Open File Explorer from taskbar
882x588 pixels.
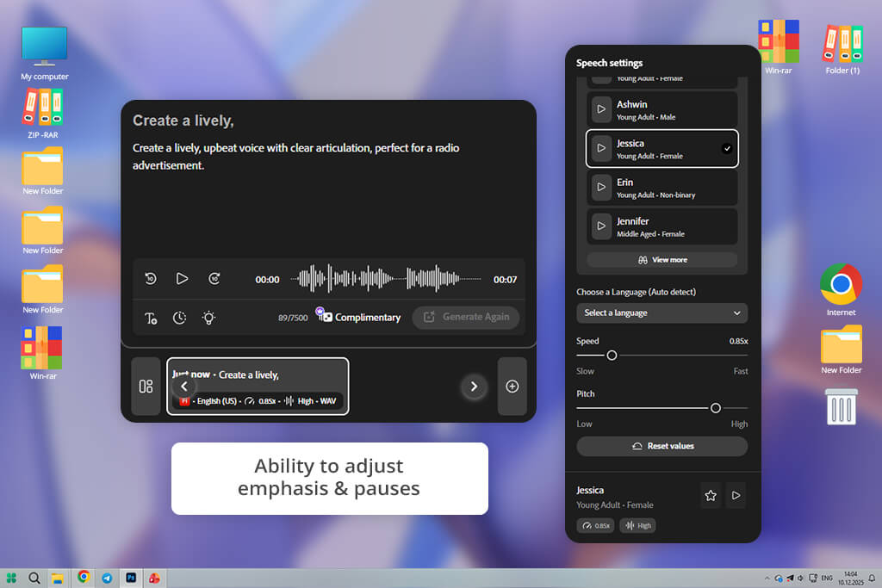(x=58, y=578)
